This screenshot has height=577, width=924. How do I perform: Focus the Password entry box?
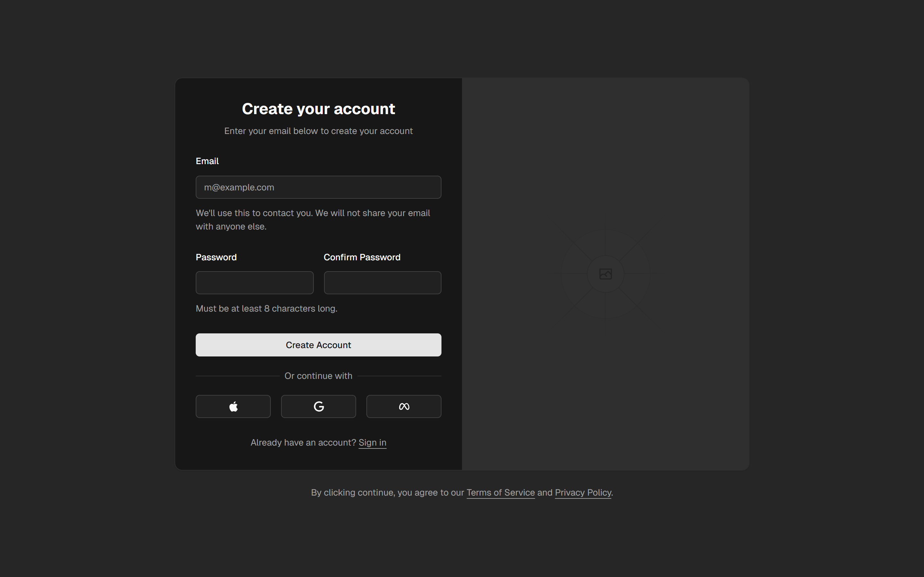point(254,282)
